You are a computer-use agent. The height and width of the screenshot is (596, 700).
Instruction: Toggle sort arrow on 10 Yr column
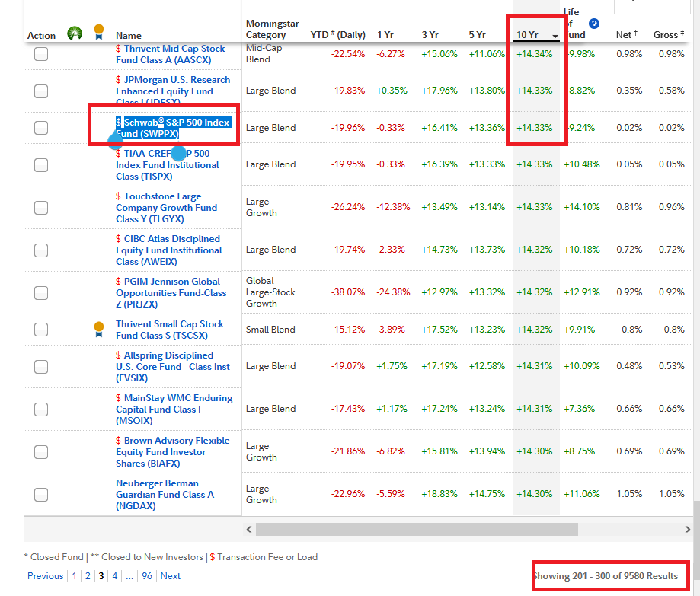555,36
